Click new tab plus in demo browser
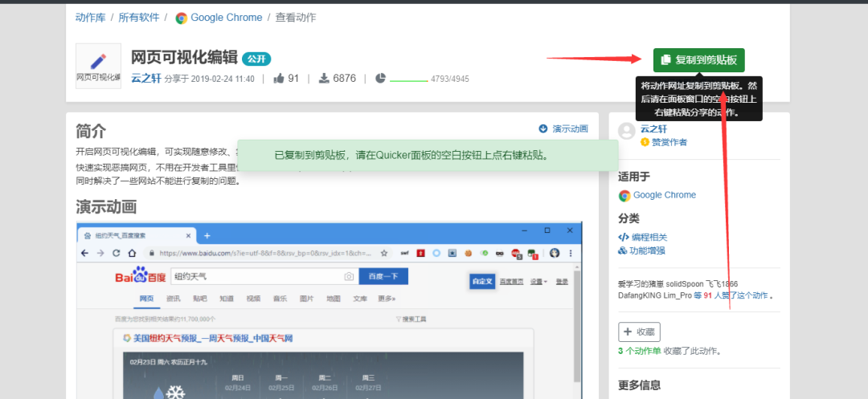This screenshot has height=399, width=868. pos(207,235)
